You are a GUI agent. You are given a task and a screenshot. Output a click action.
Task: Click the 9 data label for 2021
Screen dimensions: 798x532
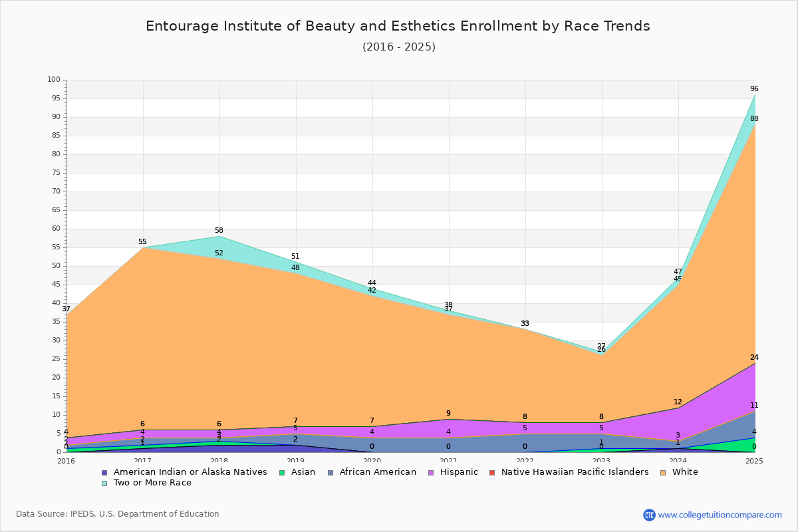click(x=448, y=414)
